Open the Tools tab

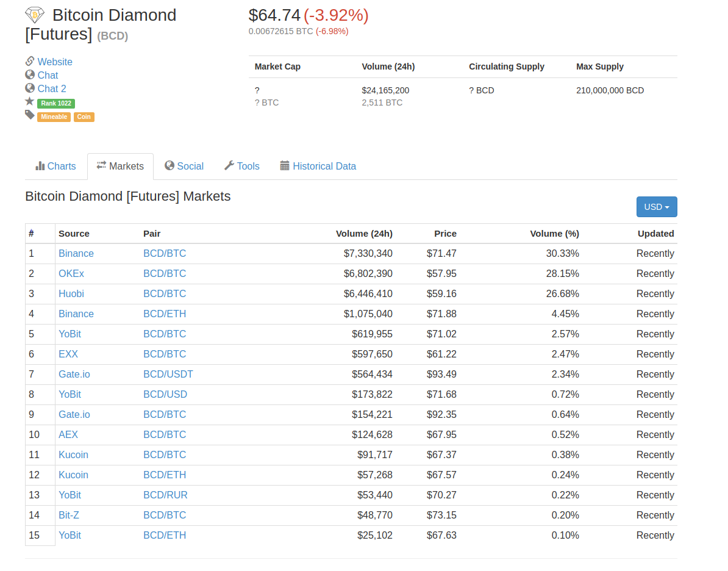[242, 167]
